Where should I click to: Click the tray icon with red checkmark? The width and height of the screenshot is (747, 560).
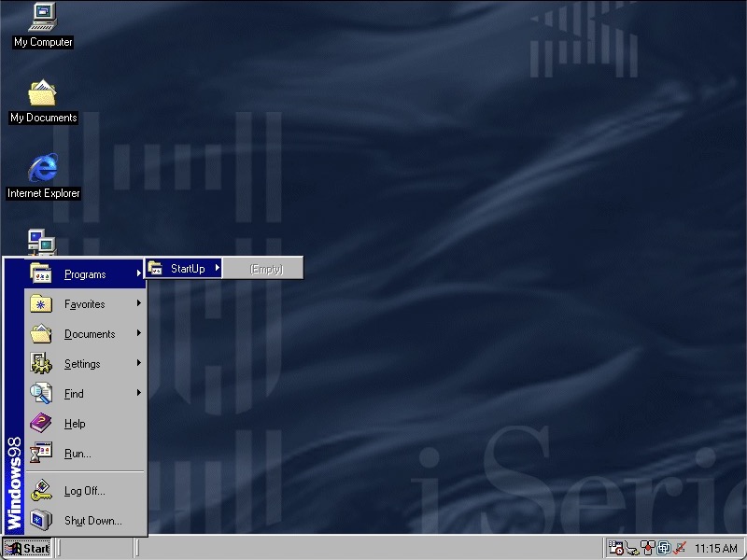(x=681, y=548)
